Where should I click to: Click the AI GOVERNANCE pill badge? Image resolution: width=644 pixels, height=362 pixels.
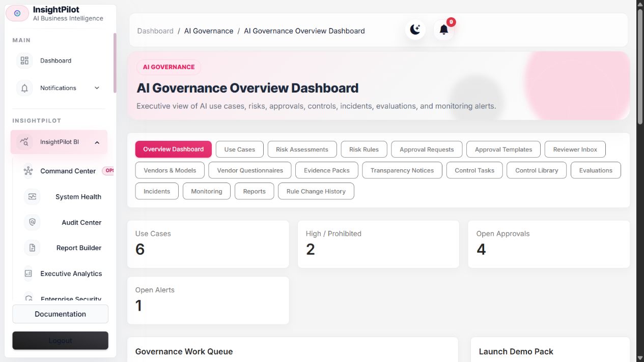pyautogui.click(x=169, y=67)
